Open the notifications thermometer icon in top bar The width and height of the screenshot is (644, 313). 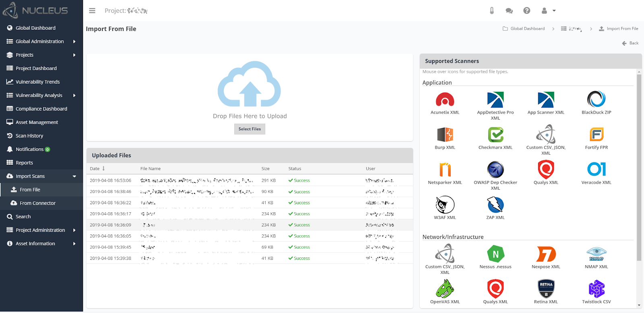(492, 11)
